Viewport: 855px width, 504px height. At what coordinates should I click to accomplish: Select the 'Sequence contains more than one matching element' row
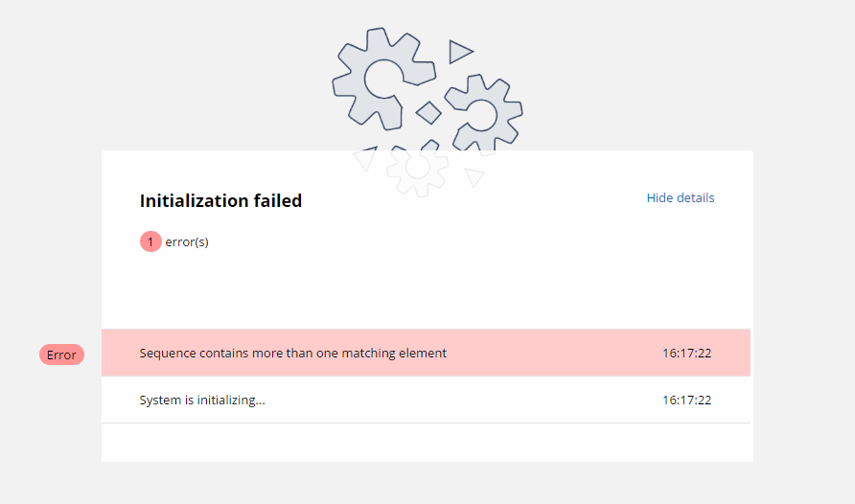coord(426,353)
